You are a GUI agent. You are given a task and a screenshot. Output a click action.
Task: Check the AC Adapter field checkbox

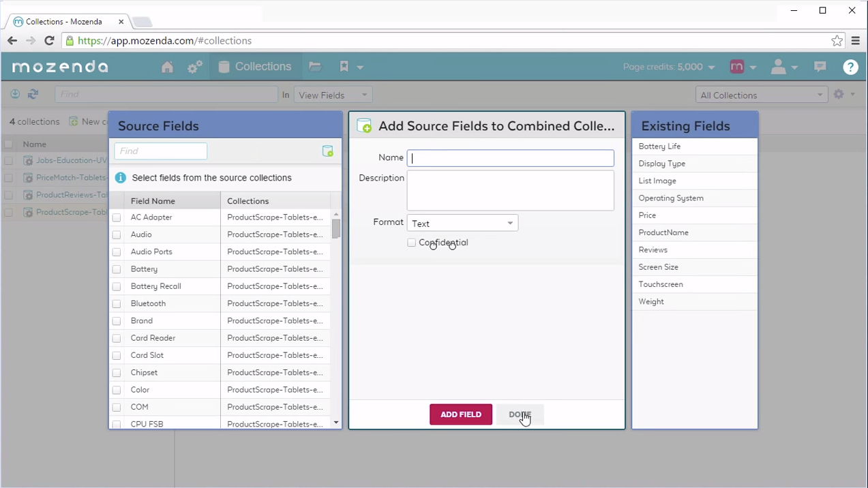(x=117, y=217)
